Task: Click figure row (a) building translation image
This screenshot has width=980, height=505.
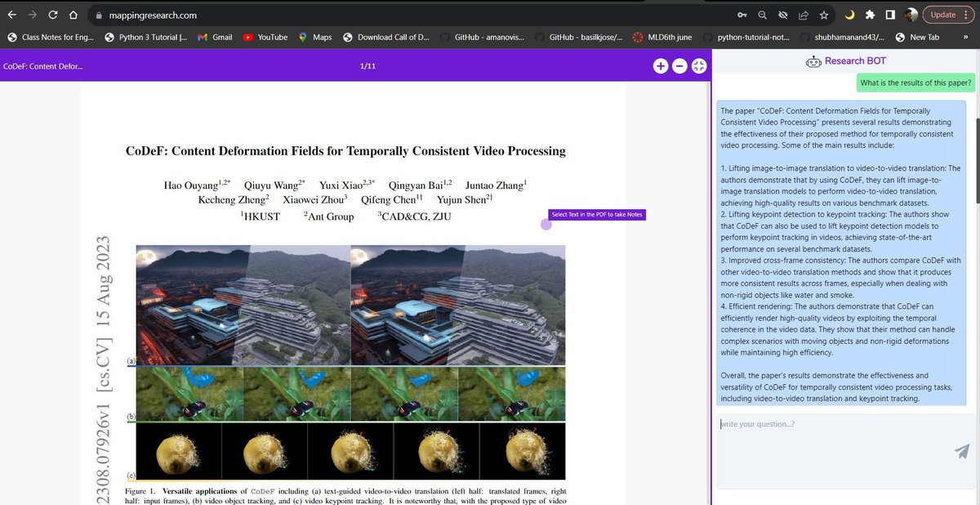Action: 350,303
